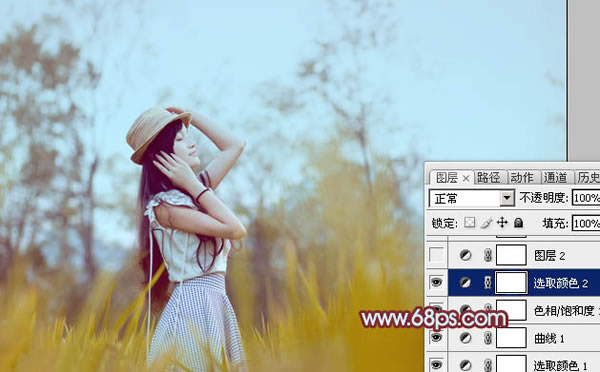Switch to the 路径 tab
600x372 pixels.
[489, 178]
